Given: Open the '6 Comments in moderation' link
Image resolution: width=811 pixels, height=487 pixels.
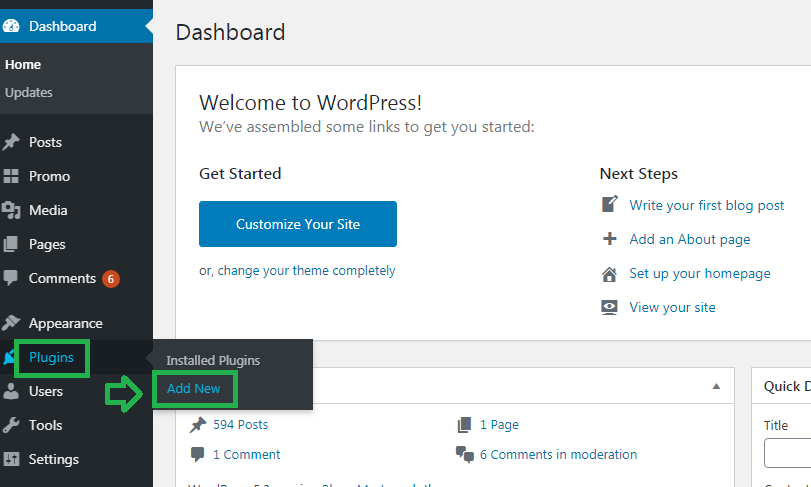Looking at the screenshot, I should tap(558, 454).
